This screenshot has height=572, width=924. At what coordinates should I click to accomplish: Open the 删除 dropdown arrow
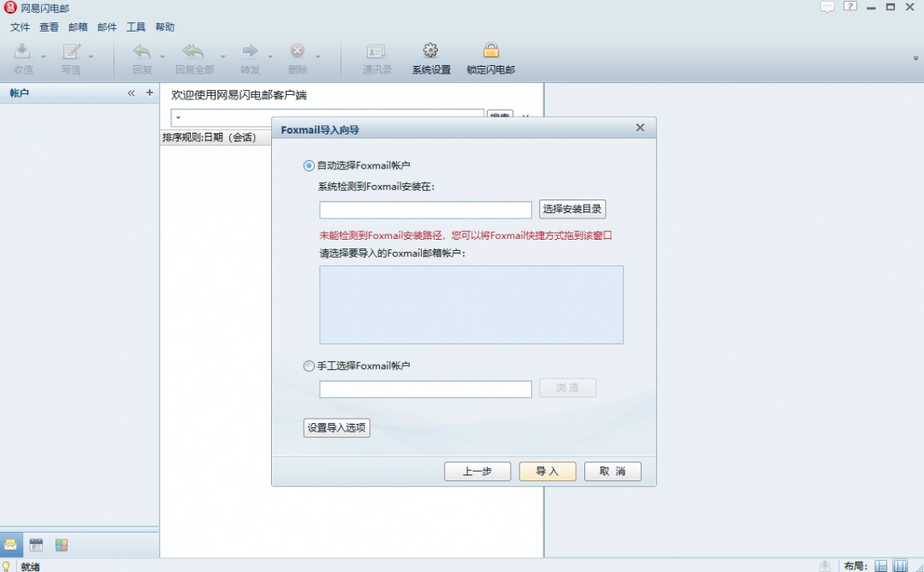point(317,57)
